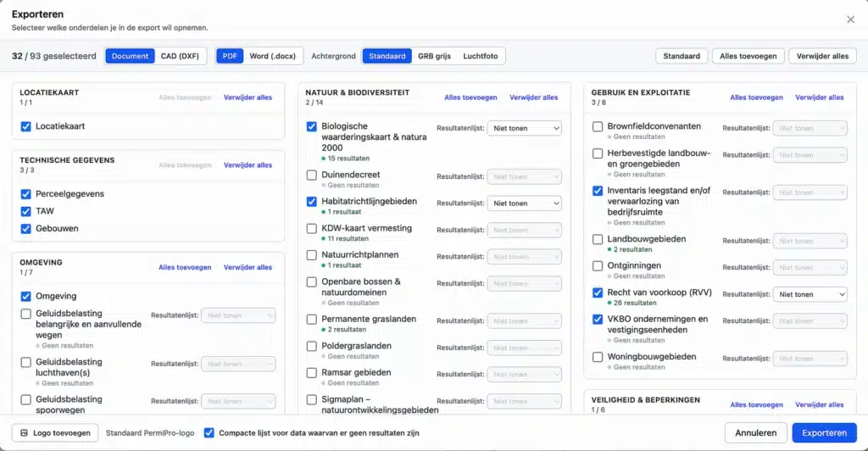Check Geluidsbelasting belangrijke en aanvullende wegen

tap(26, 314)
